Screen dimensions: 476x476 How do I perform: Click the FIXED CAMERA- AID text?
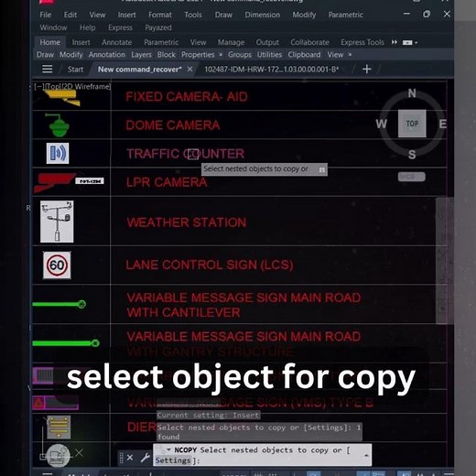point(187,97)
